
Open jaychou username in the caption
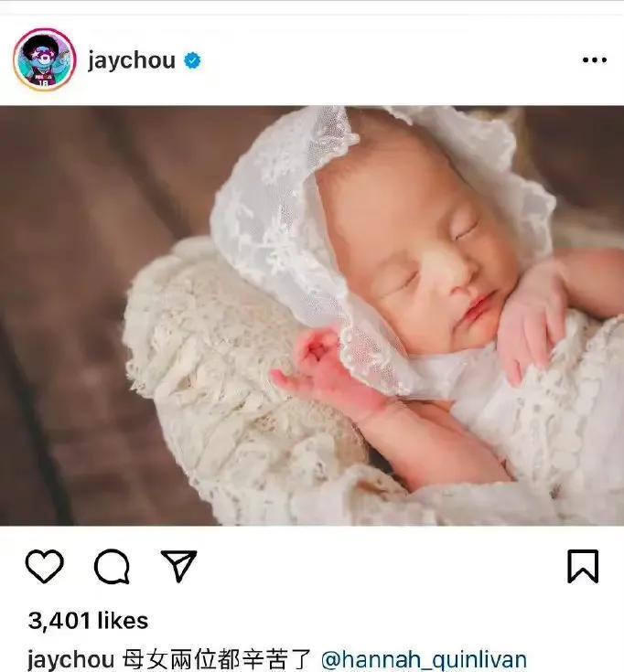(x=70, y=659)
